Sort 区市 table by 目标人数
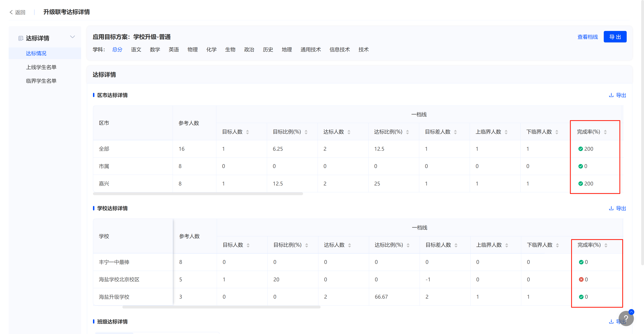The width and height of the screenshot is (644, 334). coord(248,132)
